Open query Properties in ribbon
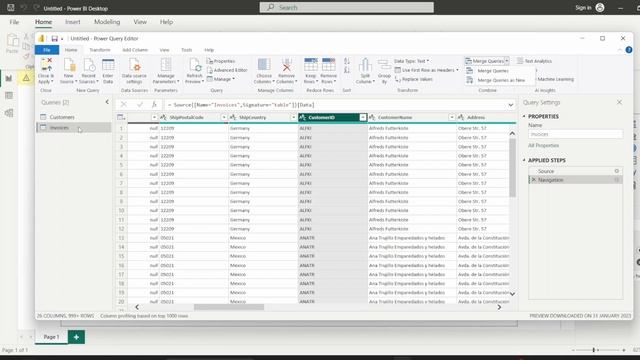The image size is (640, 360). [x=221, y=61]
